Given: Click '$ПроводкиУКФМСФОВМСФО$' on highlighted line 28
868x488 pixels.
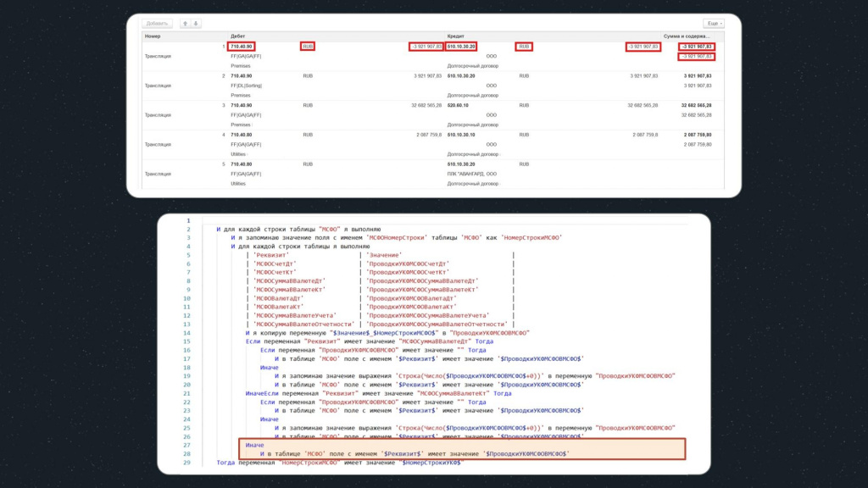Looking at the screenshot, I should [x=526, y=454].
